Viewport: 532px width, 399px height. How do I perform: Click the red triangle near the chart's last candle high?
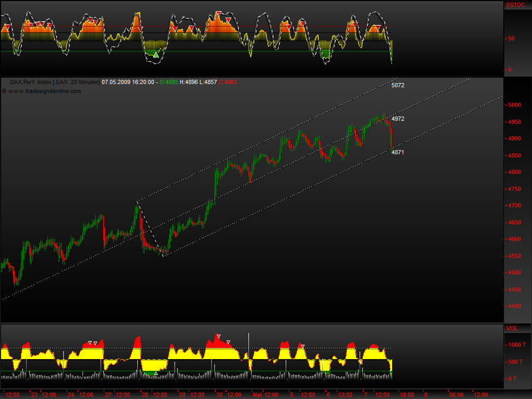(378, 27)
